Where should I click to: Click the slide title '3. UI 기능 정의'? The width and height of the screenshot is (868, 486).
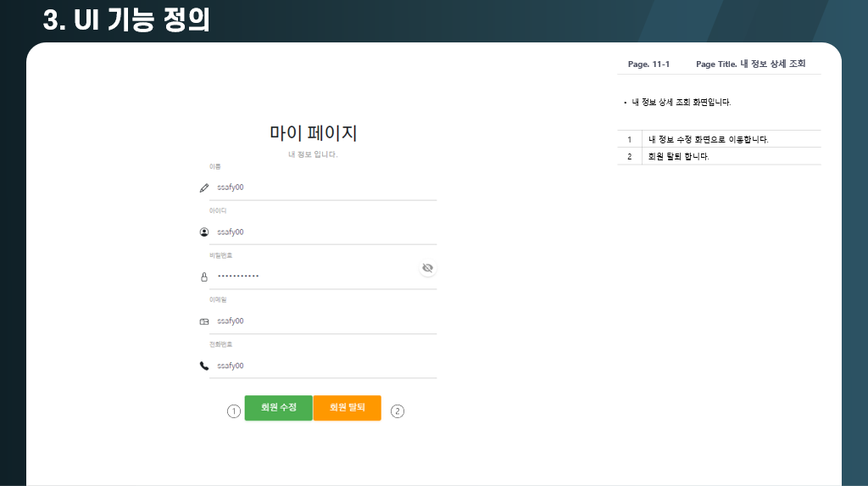tap(126, 20)
